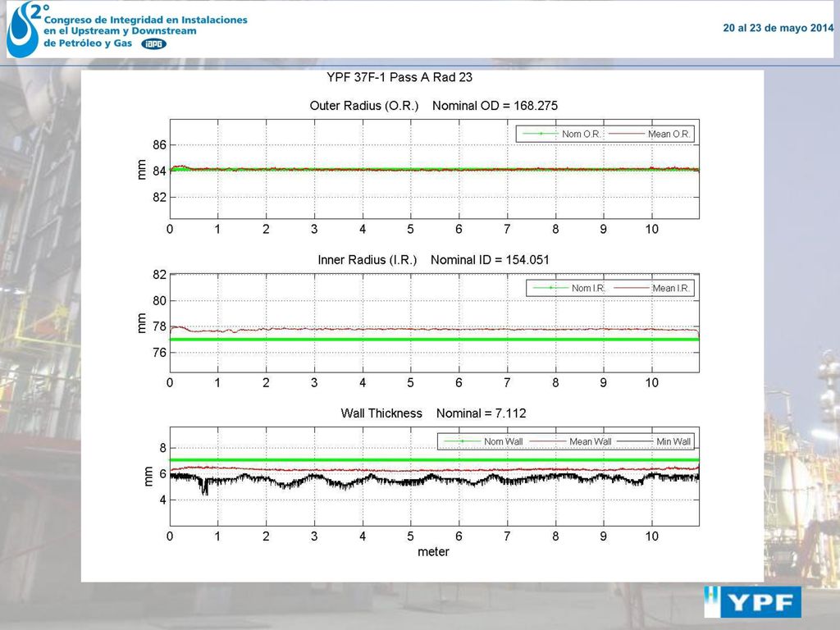Click the "mm" label of Wall Thickness chart
This screenshot has width=840, height=630.
(148, 477)
